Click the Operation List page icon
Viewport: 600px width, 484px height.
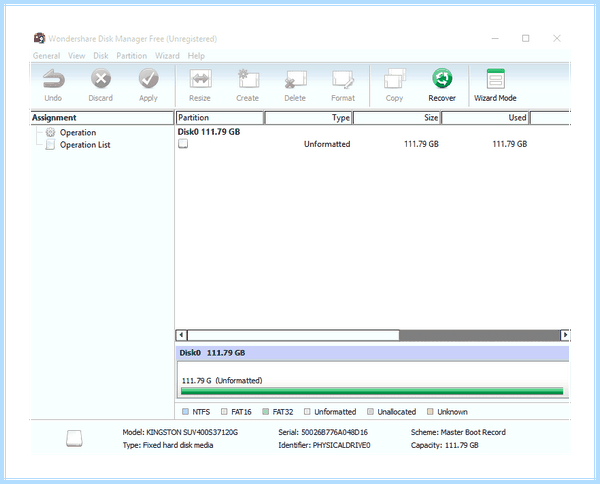[x=50, y=145]
